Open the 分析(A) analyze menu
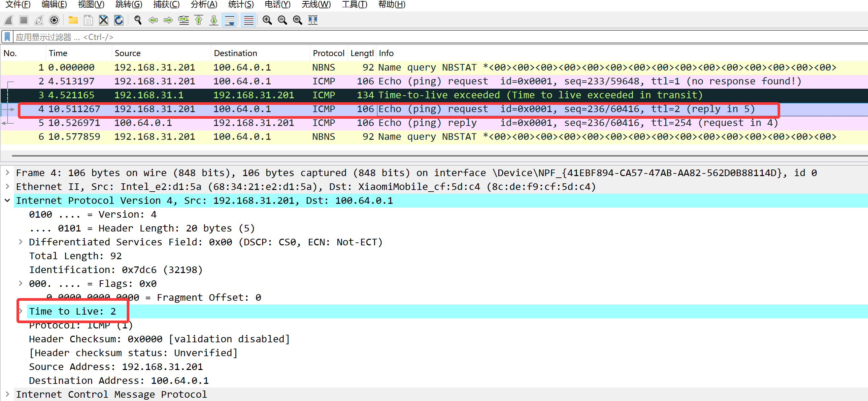Viewport: 868px width, 401px height. pos(204,4)
